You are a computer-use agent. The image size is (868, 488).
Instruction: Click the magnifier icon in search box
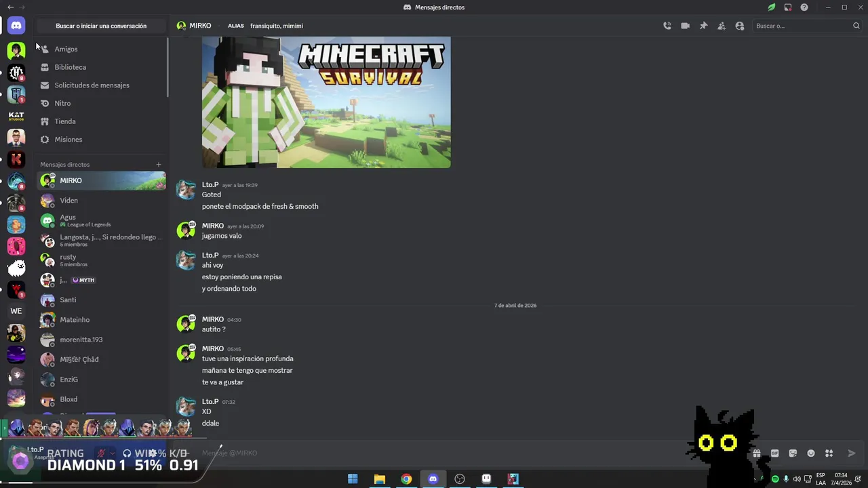coord(856,26)
